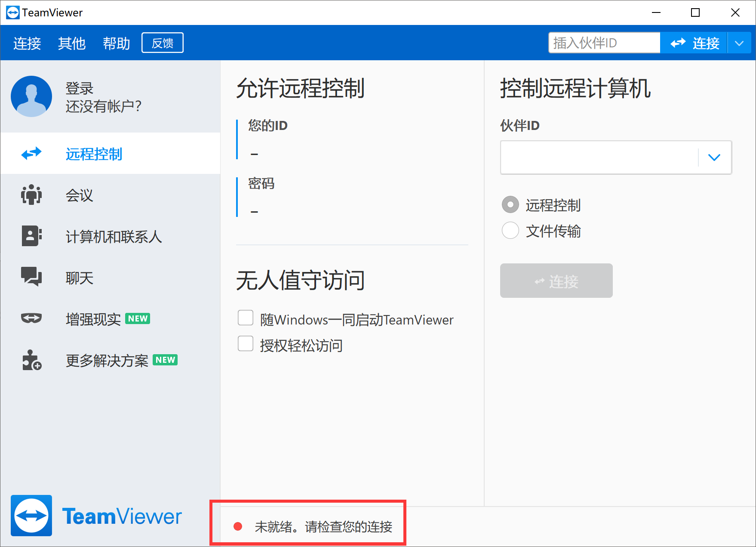
Task: Open the 帮助 menu
Action: click(116, 43)
